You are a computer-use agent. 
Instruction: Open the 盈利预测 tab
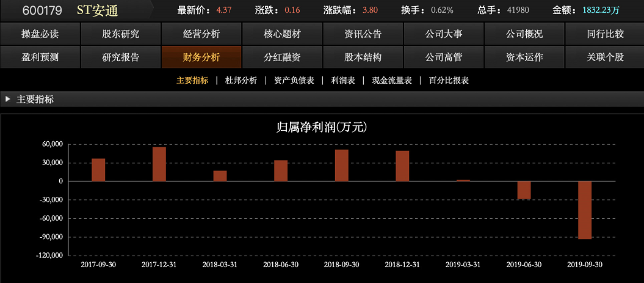pyautogui.click(x=40, y=57)
